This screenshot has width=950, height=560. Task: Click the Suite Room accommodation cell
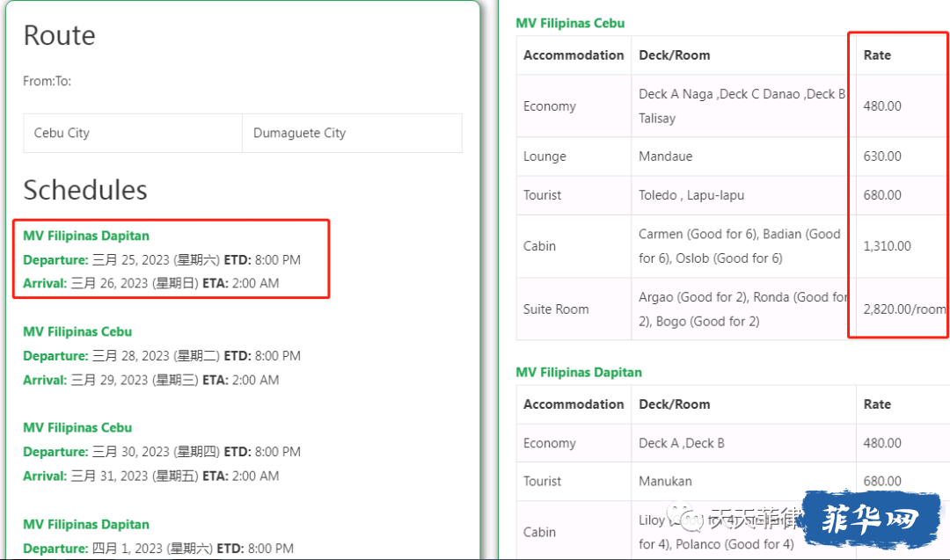574,309
